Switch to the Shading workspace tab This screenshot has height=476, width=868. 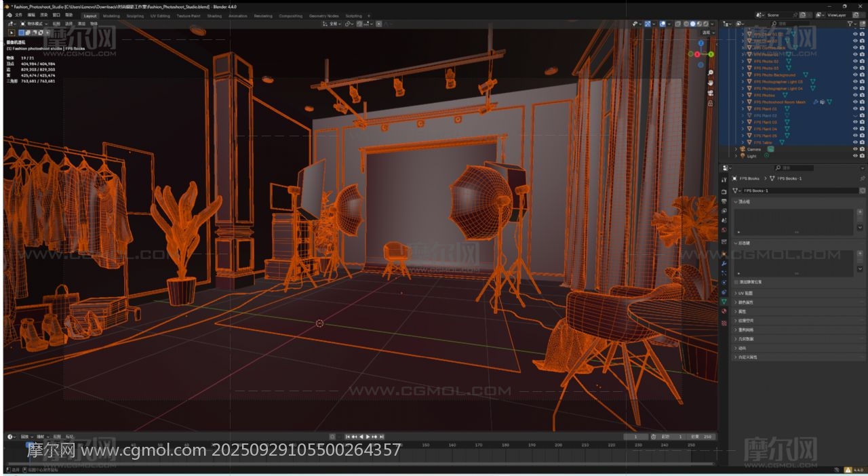(x=214, y=16)
